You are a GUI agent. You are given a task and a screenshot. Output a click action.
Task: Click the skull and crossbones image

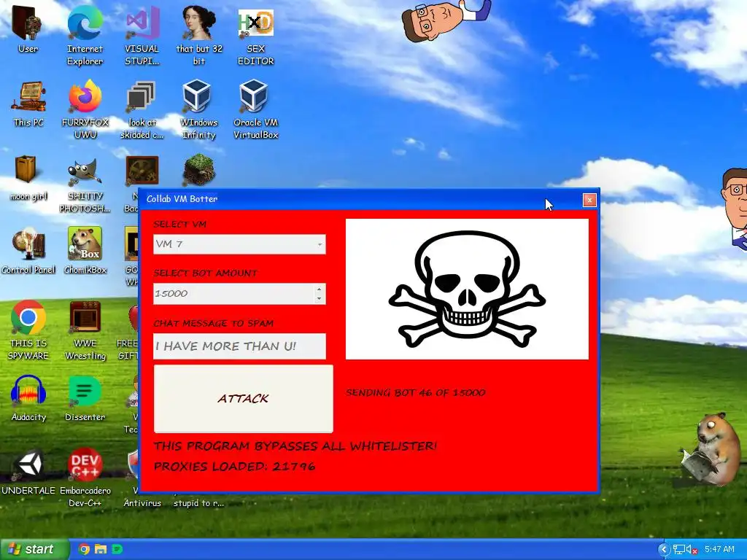pos(467,289)
